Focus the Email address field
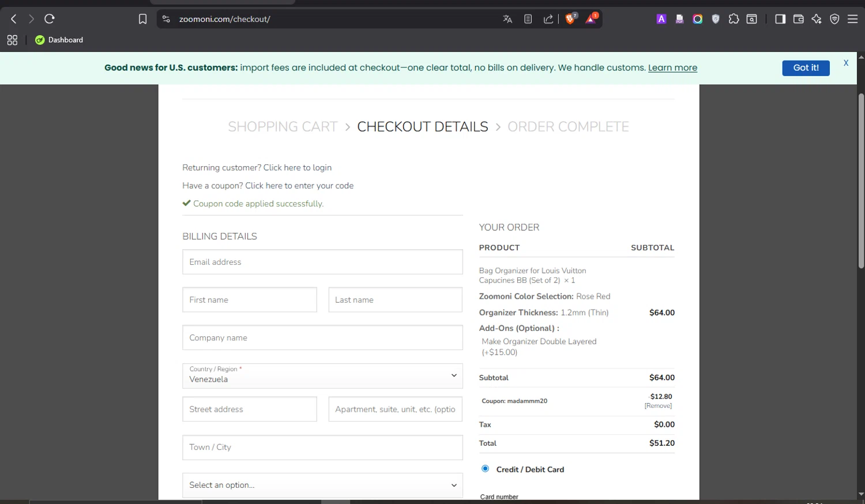 pos(322,262)
